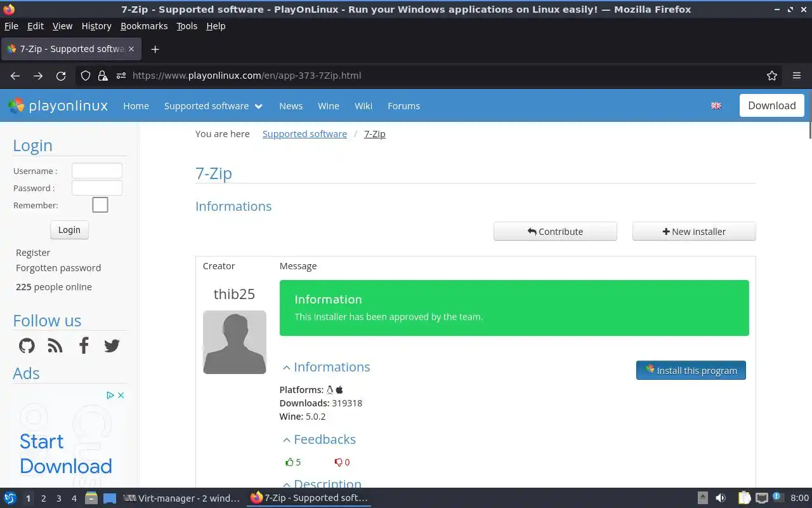Open the RSS feed icon
Viewport: 812px width, 508px height.
(x=55, y=345)
